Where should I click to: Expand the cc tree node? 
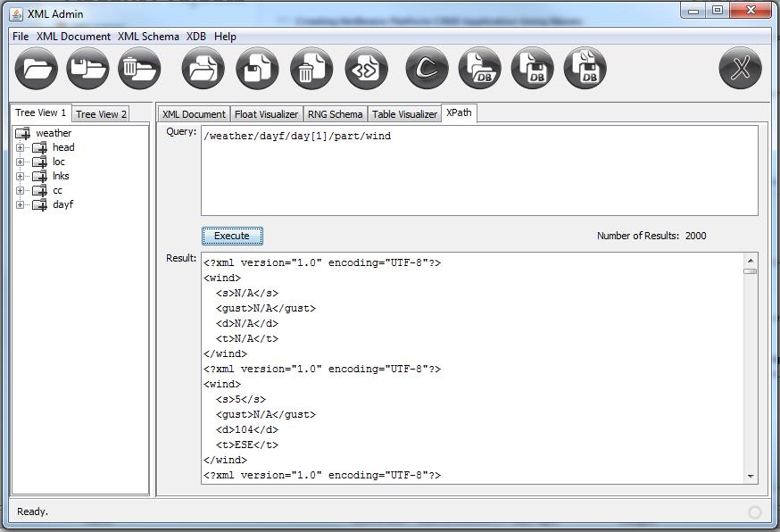tap(20, 191)
